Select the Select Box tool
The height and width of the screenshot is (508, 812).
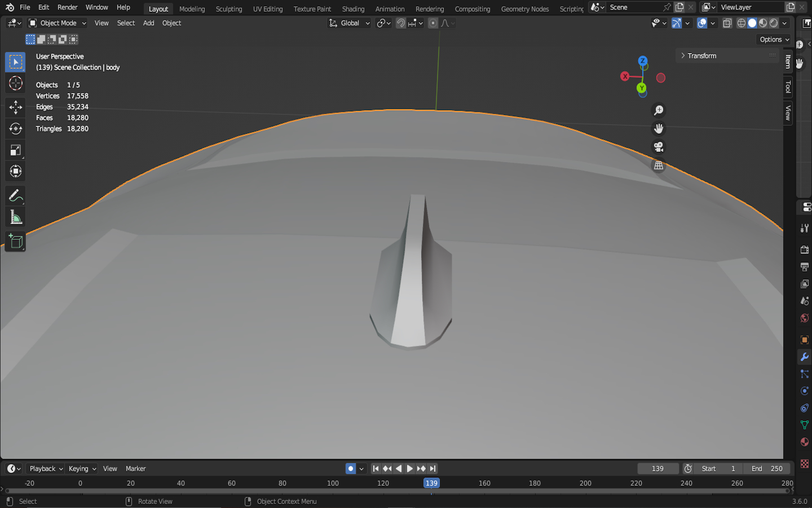pos(15,62)
